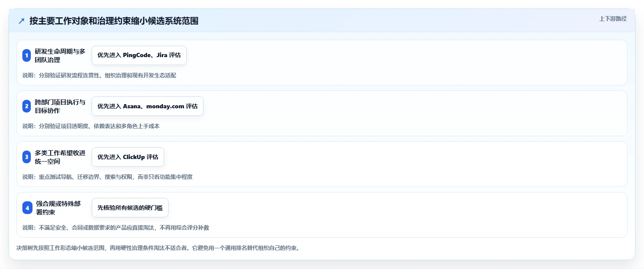The height and width of the screenshot is (269, 644).
Task: Click the heading 按主要工作对象和治理约束缩小候选系统范围
Action: pos(114,21)
